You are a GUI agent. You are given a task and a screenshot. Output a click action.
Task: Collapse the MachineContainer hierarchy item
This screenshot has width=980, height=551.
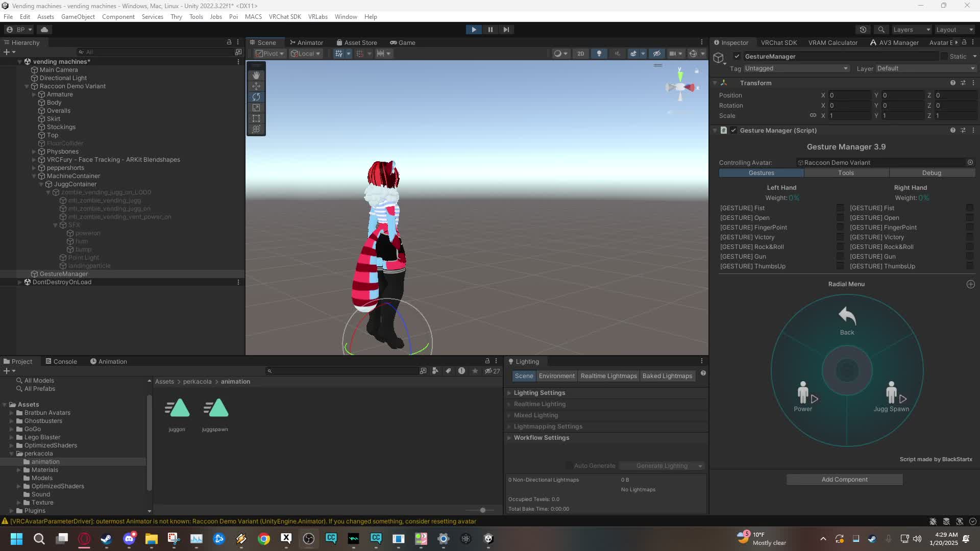(34, 176)
